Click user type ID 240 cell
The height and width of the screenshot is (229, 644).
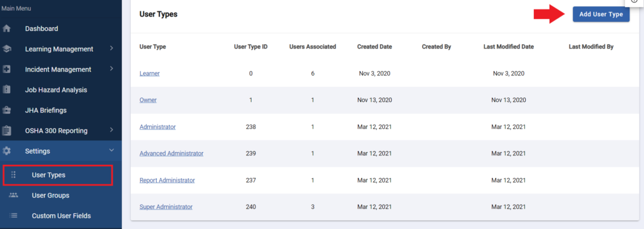(x=251, y=207)
